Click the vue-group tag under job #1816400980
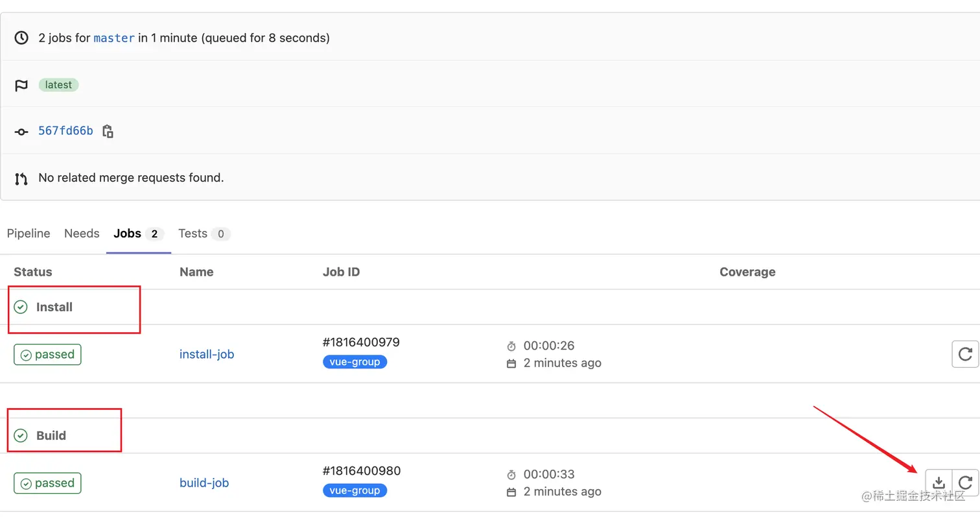This screenshot has width=980, height=517. tap(355, 490)
